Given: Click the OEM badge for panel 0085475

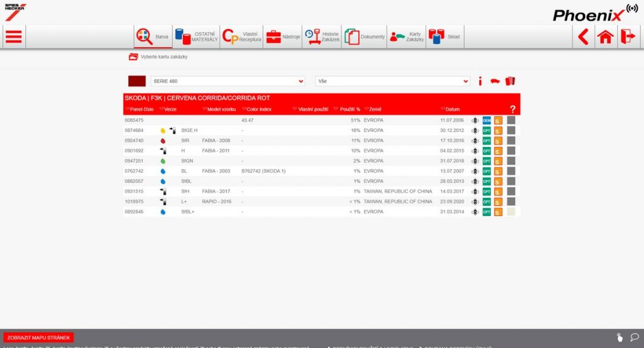Looking at the screenshot, I should coord(486,120).
